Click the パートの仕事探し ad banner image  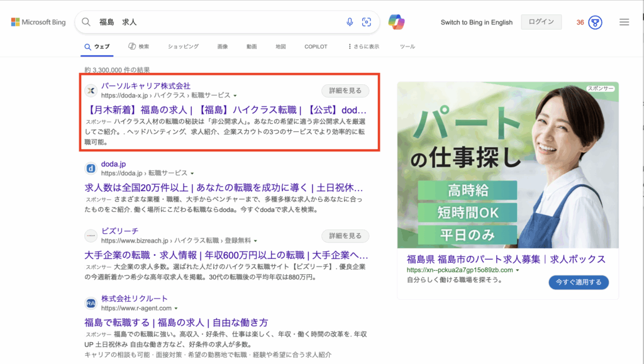(508, 165)
